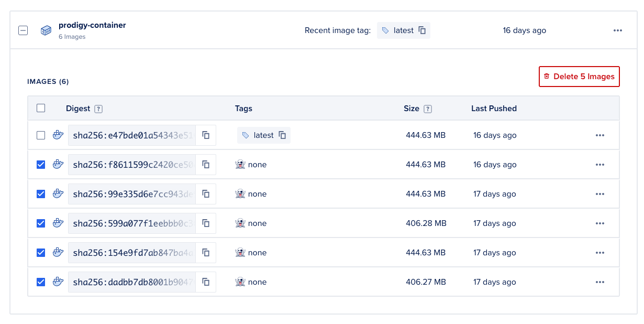
Task: Click the Digest column help icon
Action: [98, 109]
